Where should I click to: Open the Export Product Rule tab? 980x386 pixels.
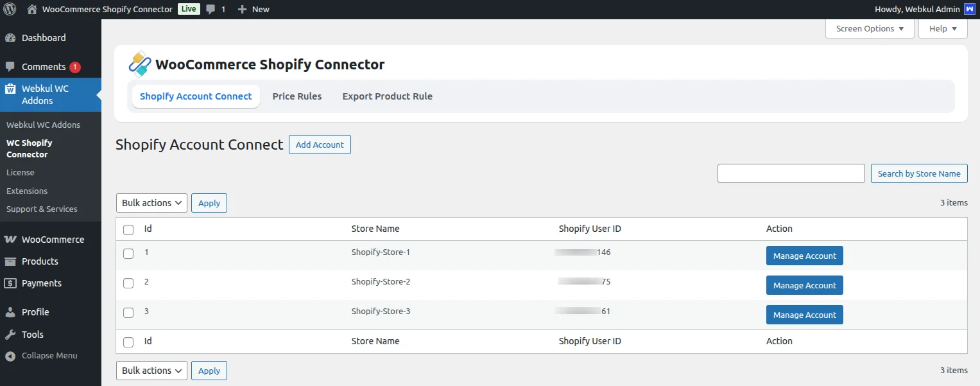(x=387, y=96)
